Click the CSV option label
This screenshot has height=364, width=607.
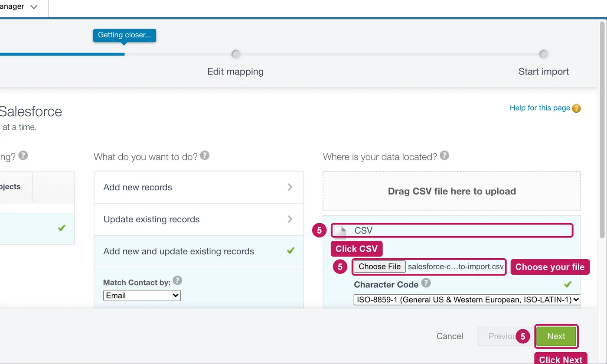[363, 231]
